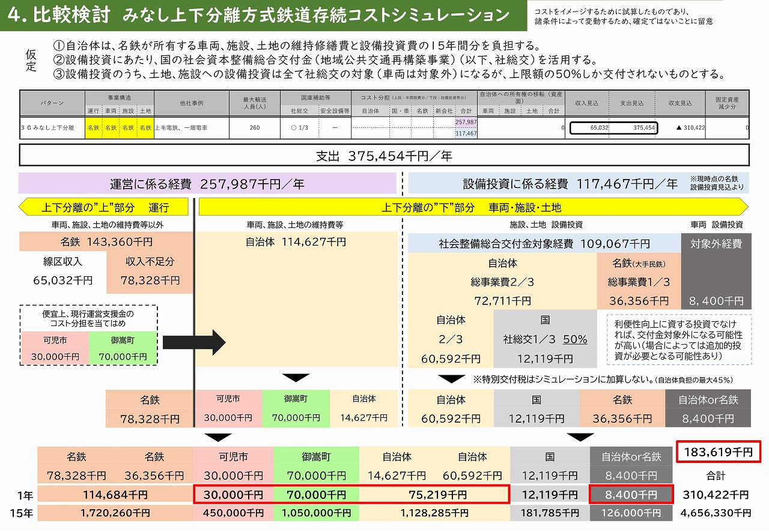This screenshot has width=769, height=532.
Task: Click the slide title beginning '4. 比較検討'
Action: click(x=260, y=16)
